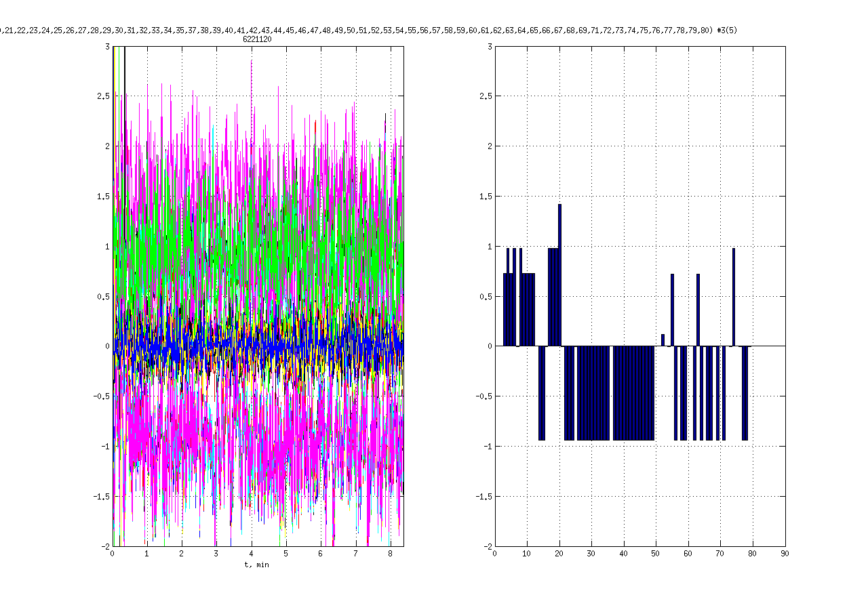The height and width of the screenshot is (614, 868).
Task: Click the wide negative bar block spanning 37 to 49
Action: coord(633,393)
